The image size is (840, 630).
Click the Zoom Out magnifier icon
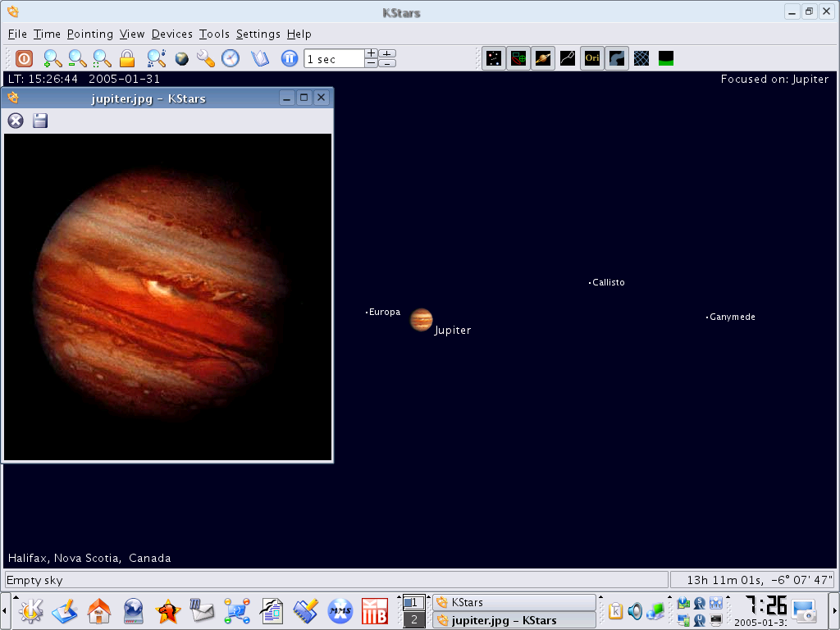click(x=77, y=58)
